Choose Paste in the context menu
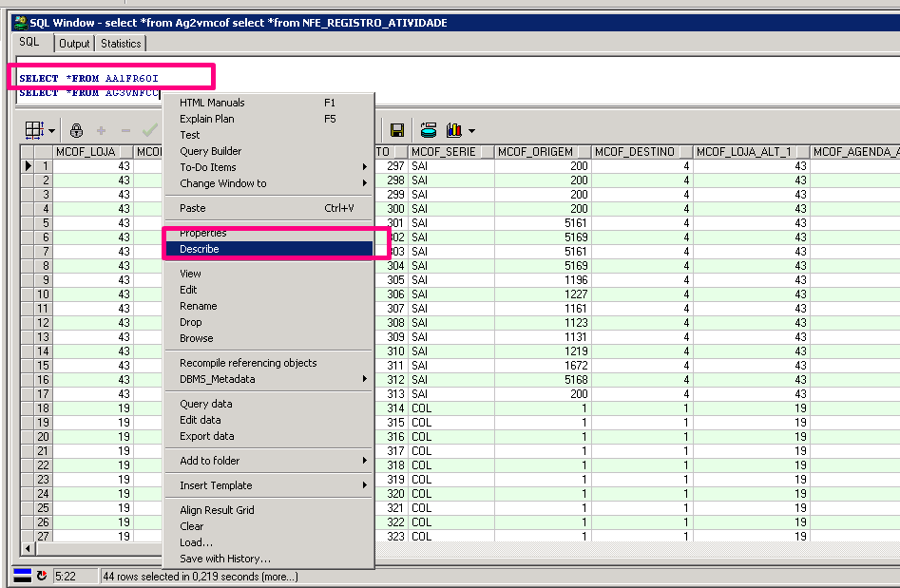 click(269, 208)
